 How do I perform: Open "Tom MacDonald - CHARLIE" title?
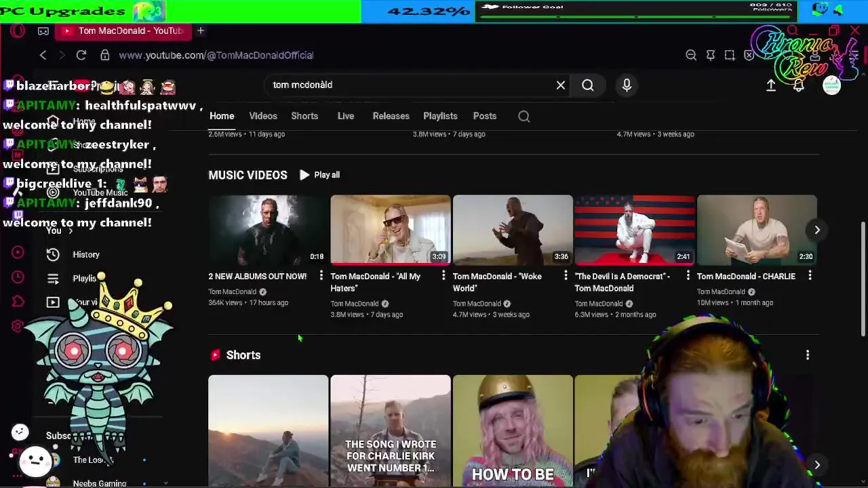pos(746,277)
